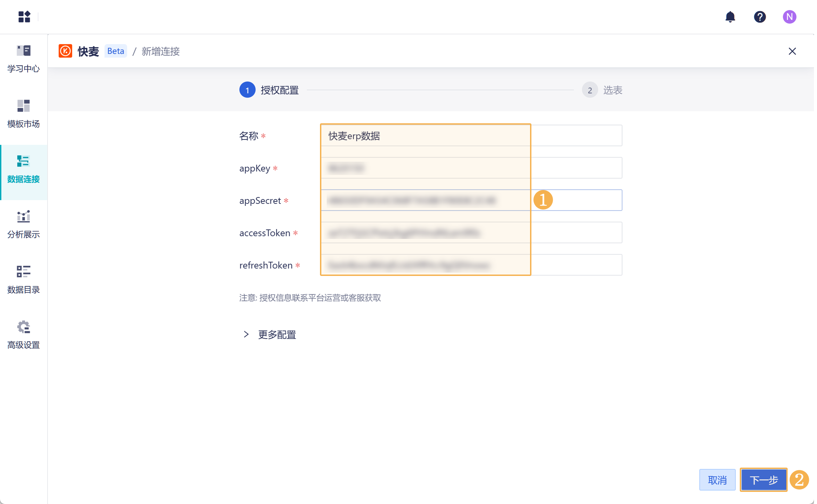Click the 下一步 button
This screenshot has height=504, width=817.
pos(763,480)
